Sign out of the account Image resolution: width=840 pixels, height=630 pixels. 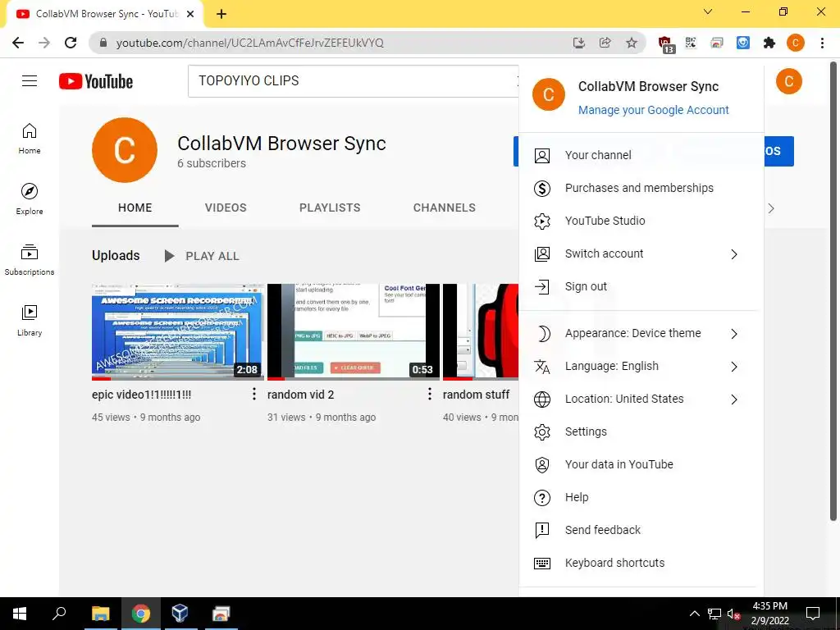[637, 286]
